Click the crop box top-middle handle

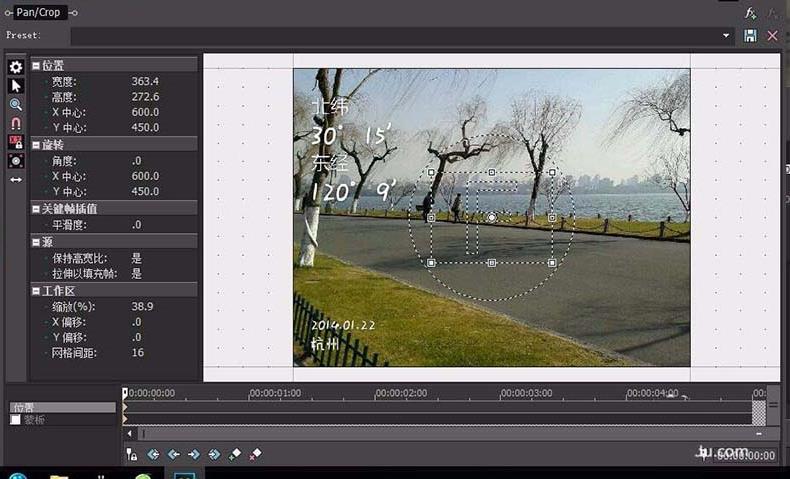[x=492, y=172]
